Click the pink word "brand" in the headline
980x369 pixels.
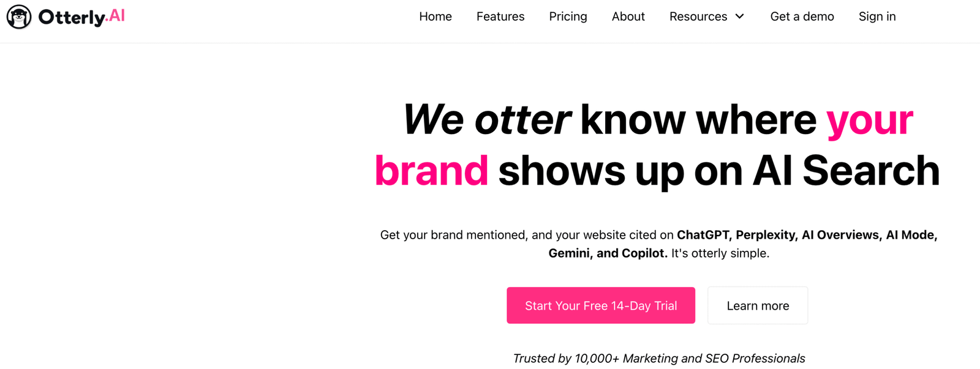[431, 170]
